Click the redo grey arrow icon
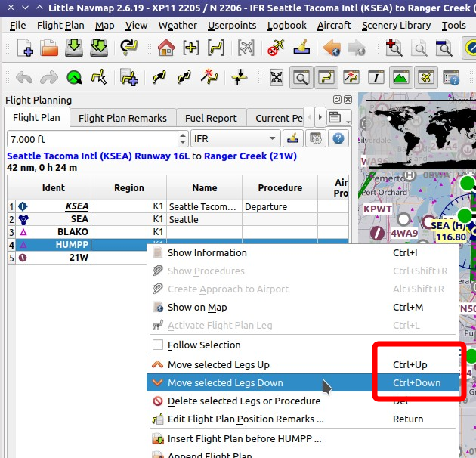Viewport: 476px width, 458px height. pos(49,77)
